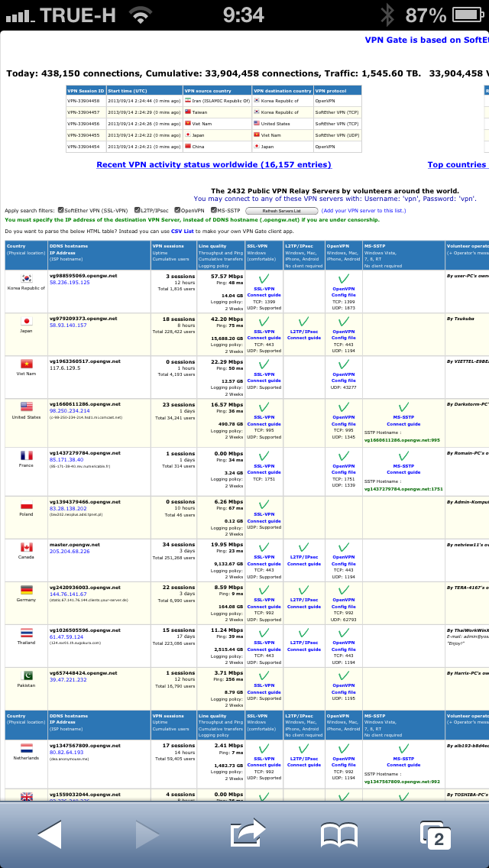Click the OpenVPN green checkmark for Pakistan
Image resolution: width=489 pixels, height=868 pixels.
click(343, 675)
